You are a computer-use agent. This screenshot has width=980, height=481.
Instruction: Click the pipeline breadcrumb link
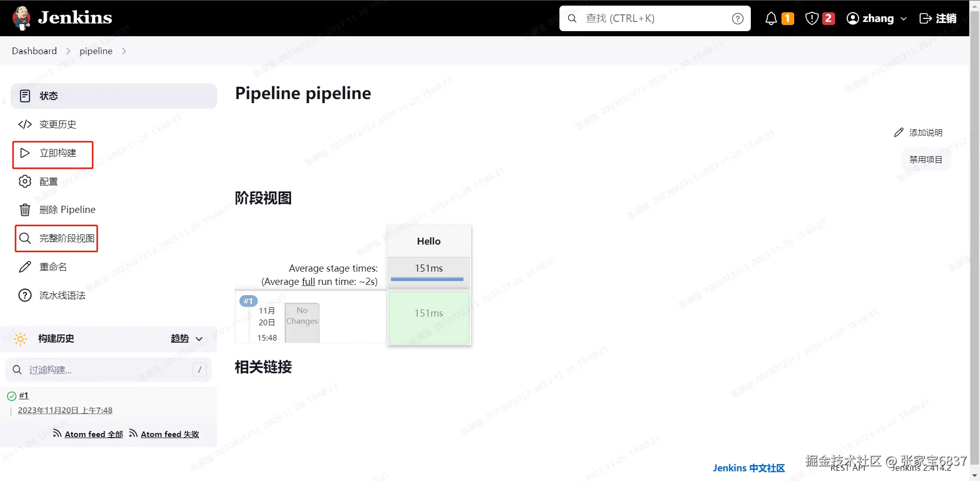point(96,51)
